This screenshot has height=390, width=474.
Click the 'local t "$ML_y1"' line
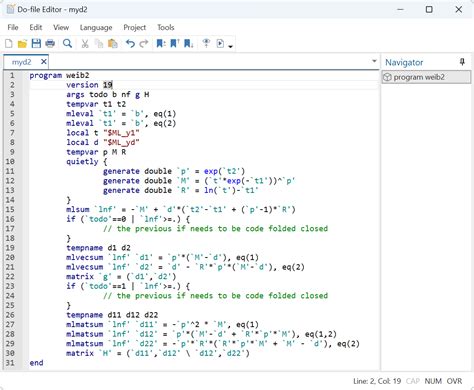click(103, 133)
